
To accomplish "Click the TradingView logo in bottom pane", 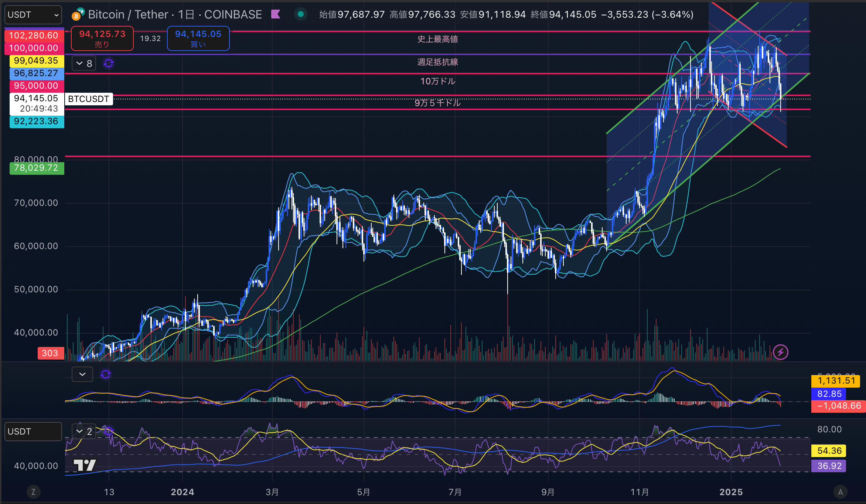I will (85, 465).
